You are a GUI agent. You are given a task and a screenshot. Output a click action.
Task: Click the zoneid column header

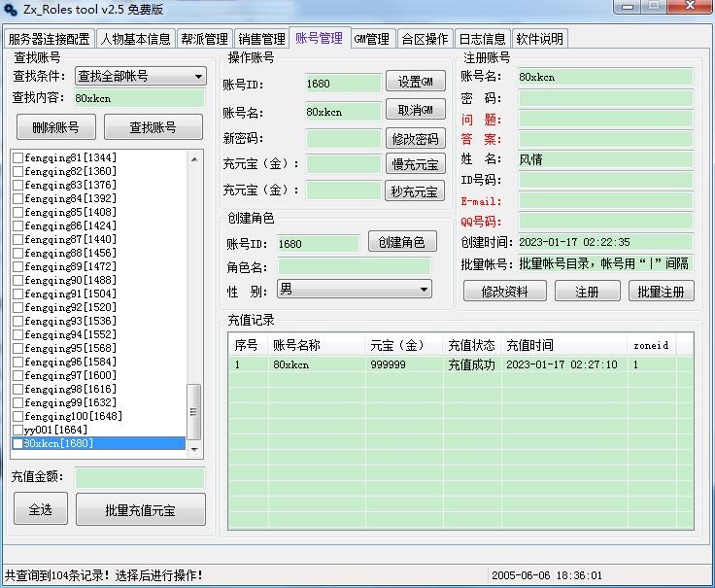click(652, 345)
